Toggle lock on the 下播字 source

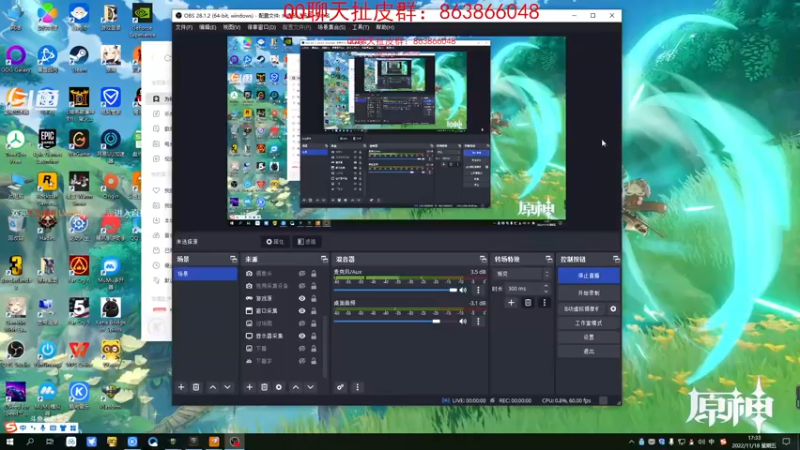314,361
